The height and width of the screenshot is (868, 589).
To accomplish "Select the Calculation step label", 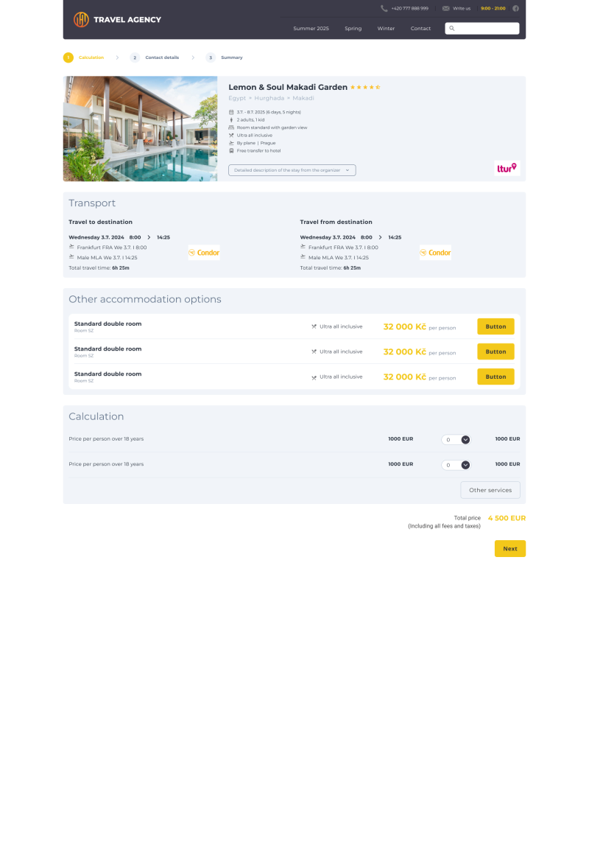I will click(x=91, y=57).
